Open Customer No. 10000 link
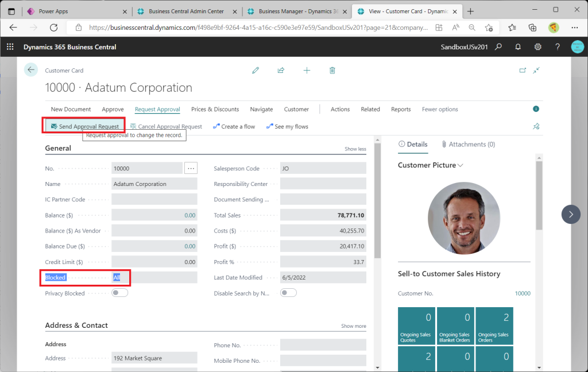 [523, 293]
